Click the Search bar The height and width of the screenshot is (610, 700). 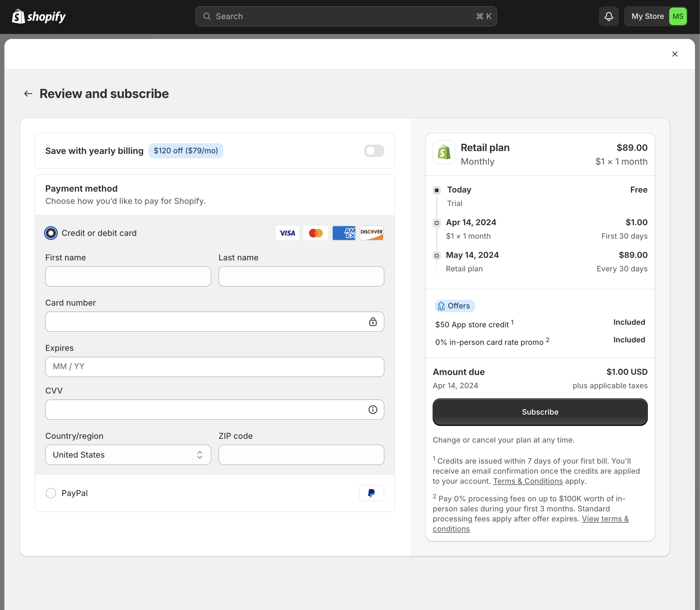pos(346,16)
